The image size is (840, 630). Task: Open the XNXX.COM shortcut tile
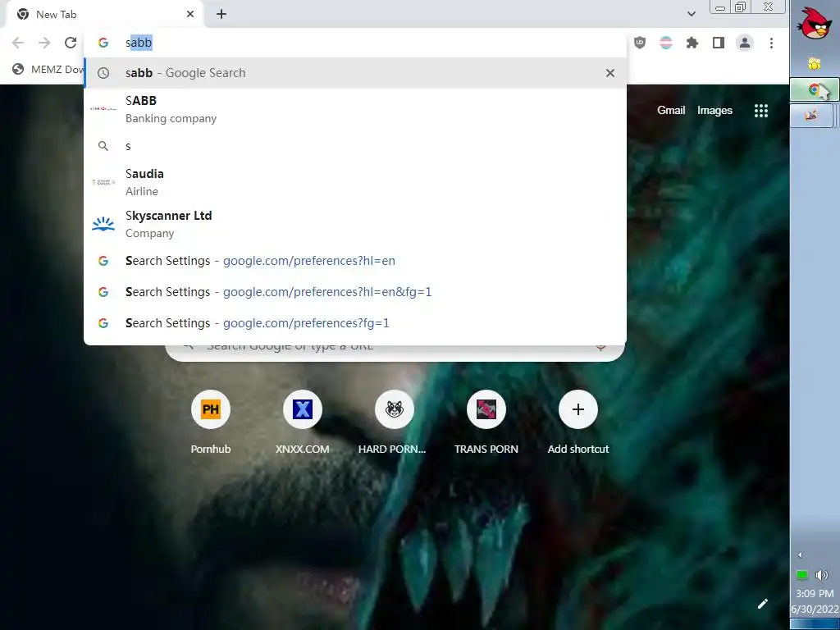tap(303, 422)
